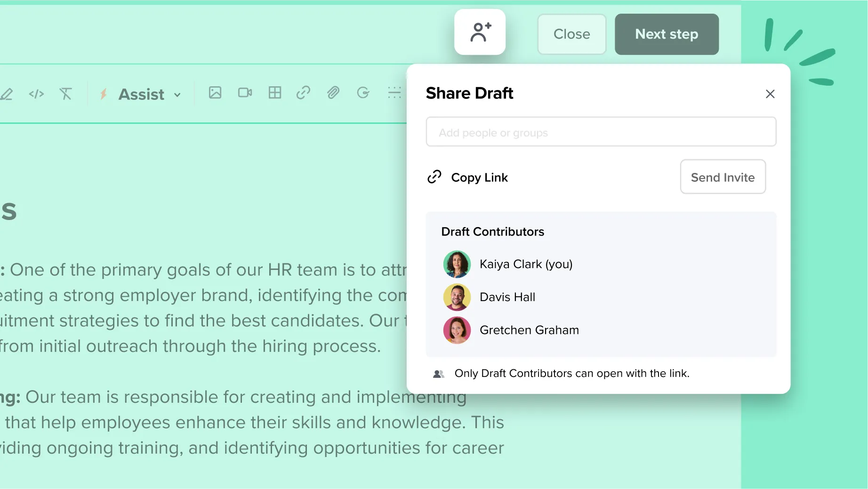The width and height of the screenshot is (868, 489).
Task: Select the highlighter pen tool
Action: [x=7, y=94]
